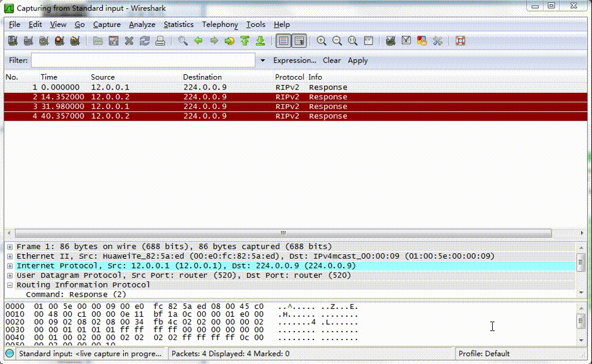Click the Profile: Default status entry
This screenshot has width=592, height=364.
coord(484,354)
